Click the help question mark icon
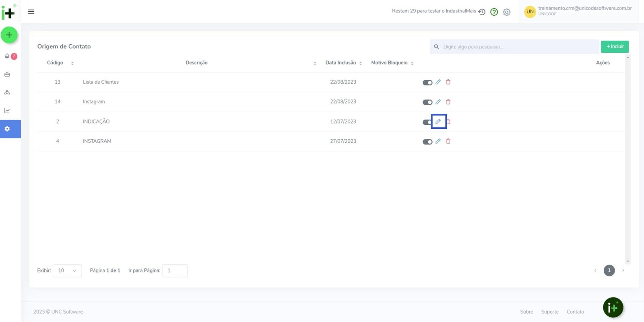Viewport: 644px width, 322px height. (x=494, y=12)
